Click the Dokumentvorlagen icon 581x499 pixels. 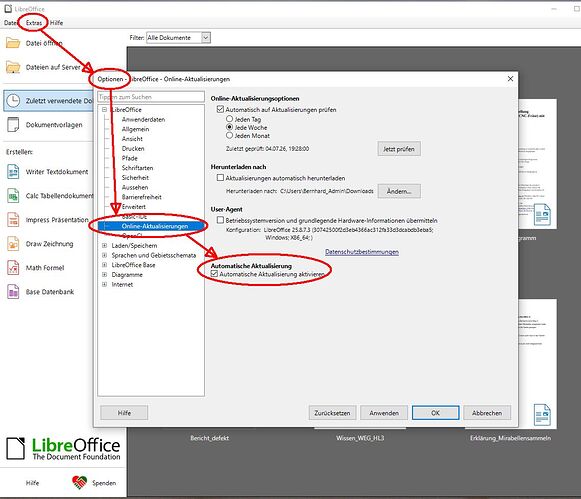13,125
